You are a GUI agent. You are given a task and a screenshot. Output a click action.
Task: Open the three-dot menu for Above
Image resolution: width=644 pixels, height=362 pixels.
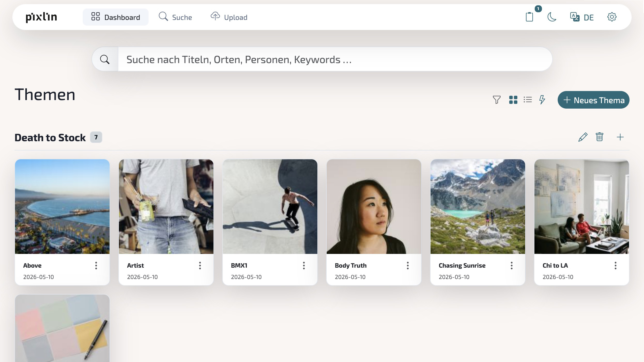pos(96,266)
